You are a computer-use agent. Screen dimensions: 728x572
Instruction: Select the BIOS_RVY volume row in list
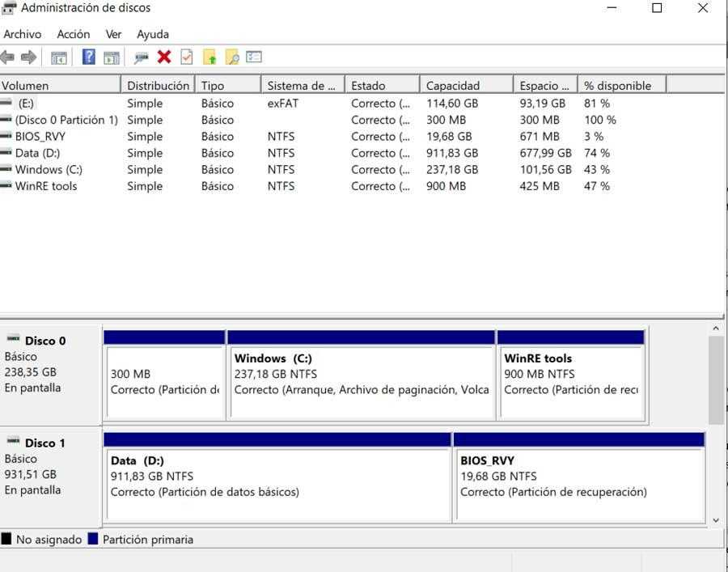40,137
